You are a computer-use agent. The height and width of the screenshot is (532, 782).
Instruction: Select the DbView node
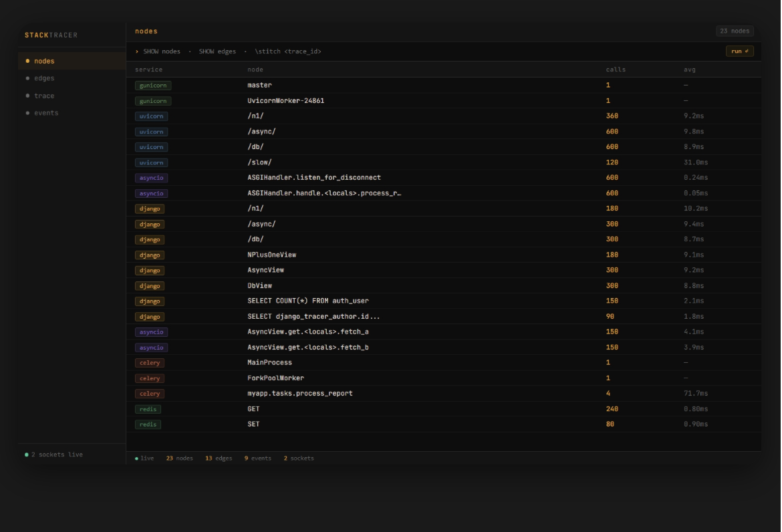click(x=260, y=285)
